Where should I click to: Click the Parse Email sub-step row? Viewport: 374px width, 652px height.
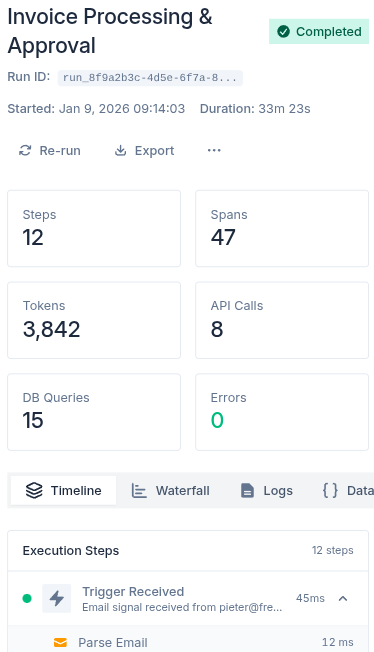(x=188, y=640)
